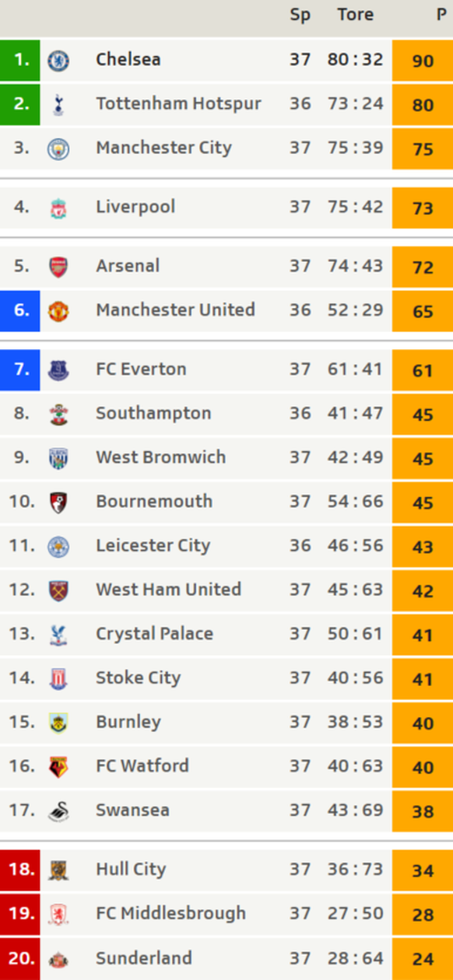Click the Chelsea club crest icon

[58, 60]
